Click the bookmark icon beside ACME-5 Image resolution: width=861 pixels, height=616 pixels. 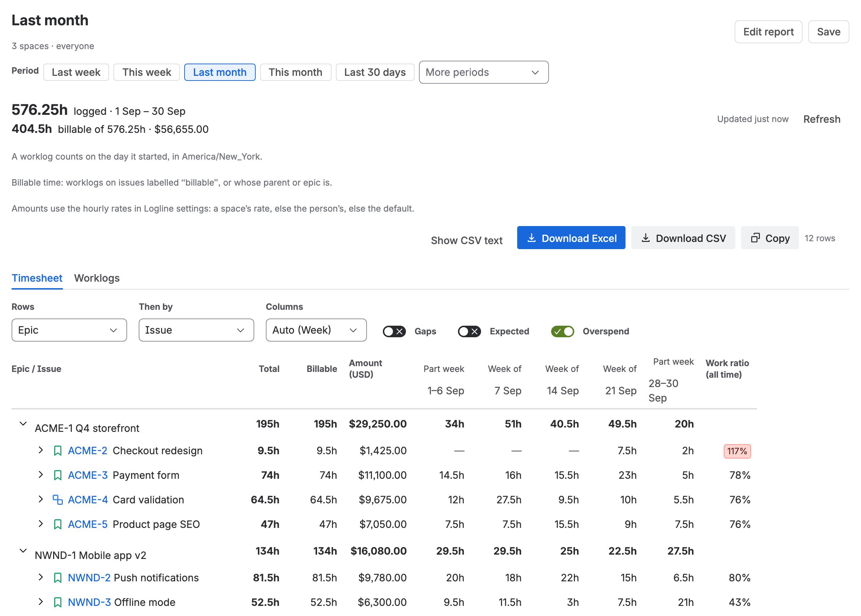coord(58,524)
